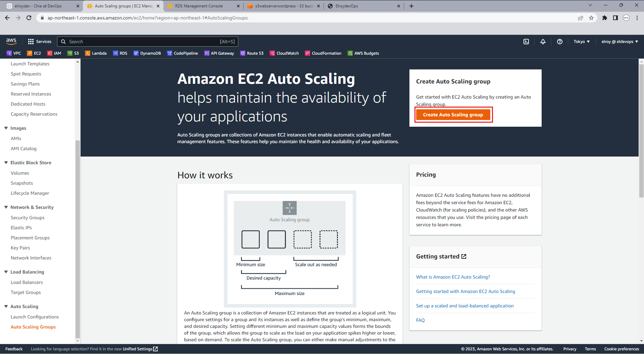Open the CodePipeline shortcut in favorites bar
644x354 pixels.
(183, 53)
